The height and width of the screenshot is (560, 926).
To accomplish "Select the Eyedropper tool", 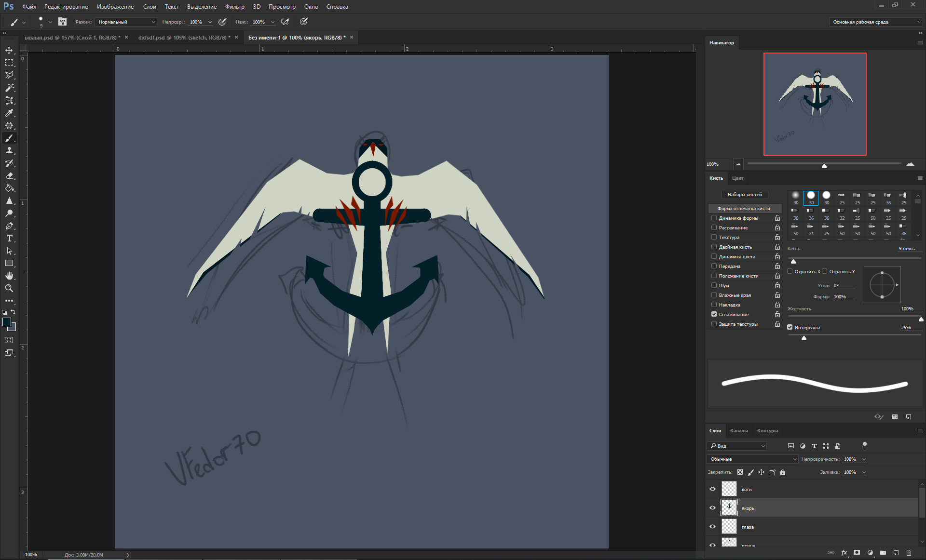I will 9,113.
